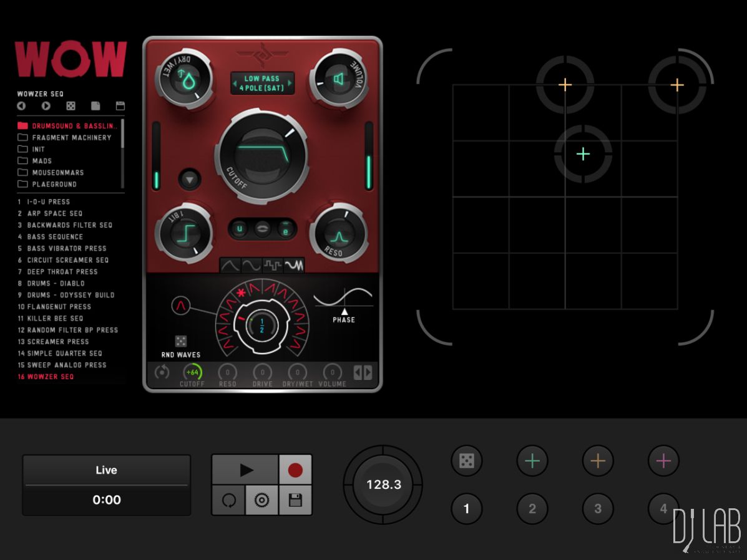
Task: Randomize using the bottom bar dice icon
Action: click(x=467, y=461)
